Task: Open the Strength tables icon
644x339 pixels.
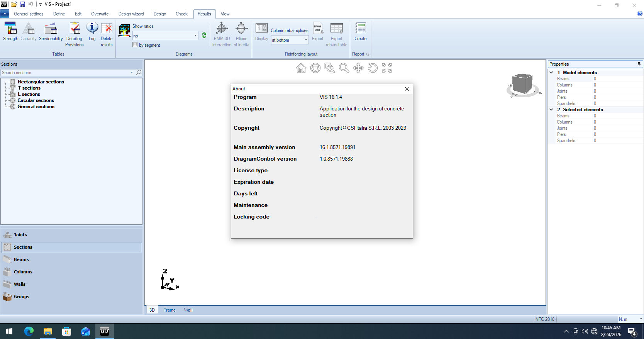Action: [x=10, y=31]
